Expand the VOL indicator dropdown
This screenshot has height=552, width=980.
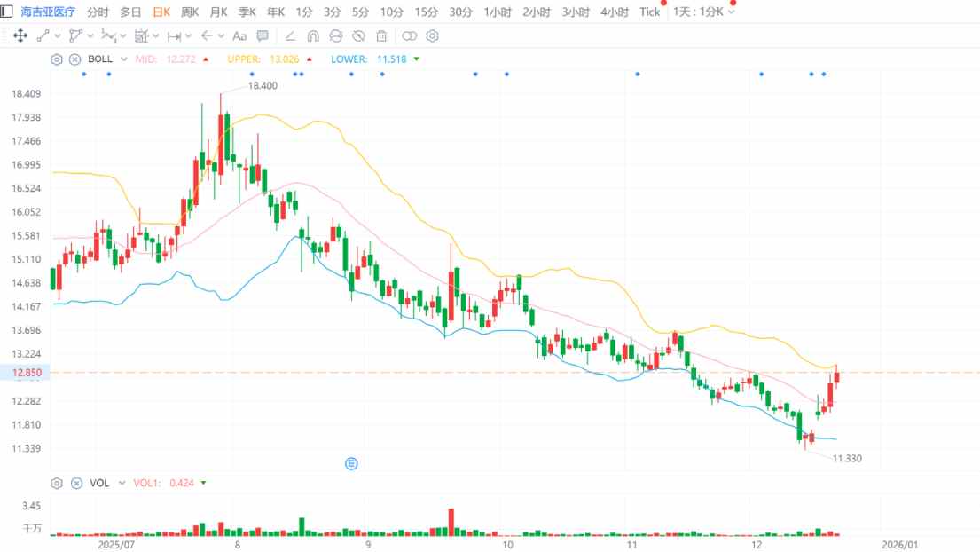click(x=121, y=483)
